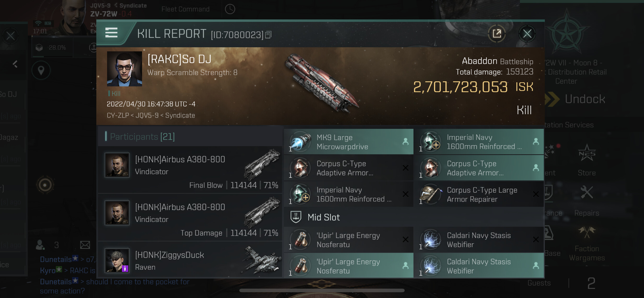This screenshot has height=298, width=644.
Task: Open the Fleet Command tab
Action: 185,9
